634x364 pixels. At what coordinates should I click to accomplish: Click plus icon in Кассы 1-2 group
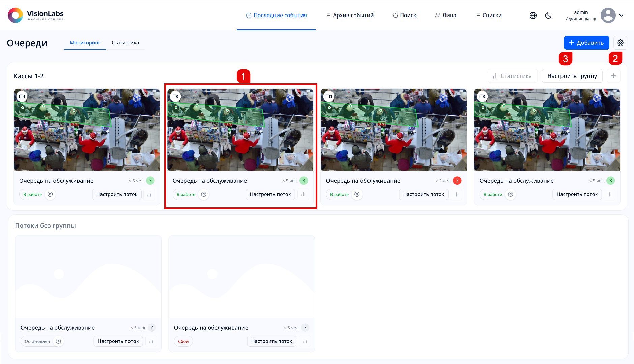coord(613,76)
